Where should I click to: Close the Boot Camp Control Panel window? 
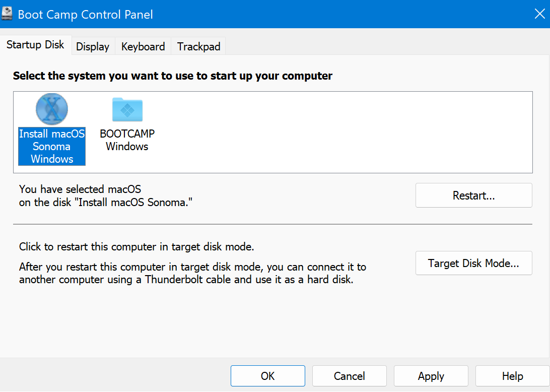(539, 14)
